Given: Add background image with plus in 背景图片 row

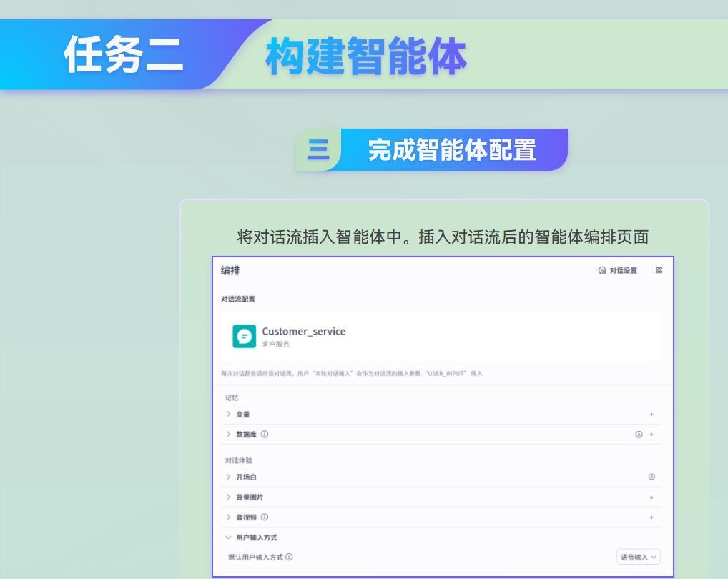Looking at the screenshot, I should (x=651, y=498).
